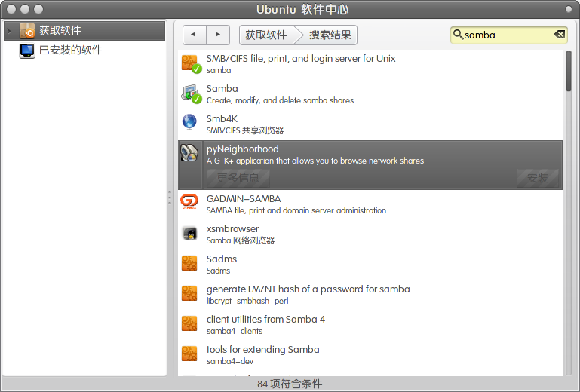Click the window control button at the title bar's right end
Screen dimensions: 580x392
point(569,9)
